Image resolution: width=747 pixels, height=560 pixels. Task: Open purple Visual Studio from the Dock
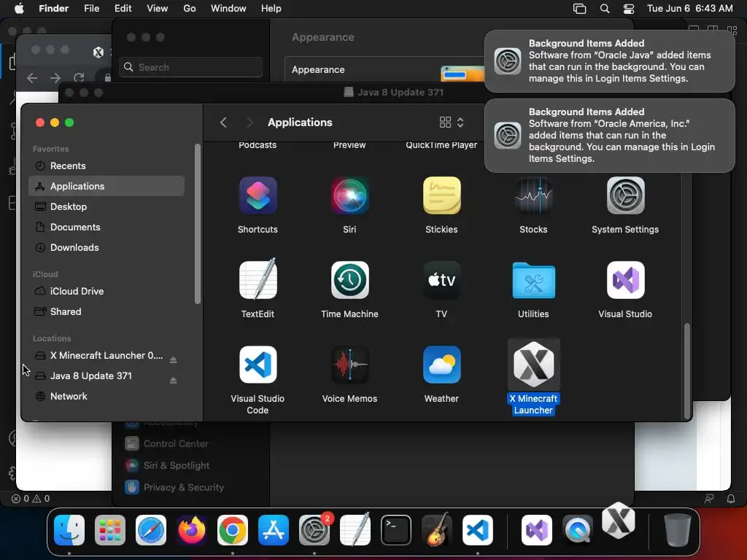click(537, 530)
